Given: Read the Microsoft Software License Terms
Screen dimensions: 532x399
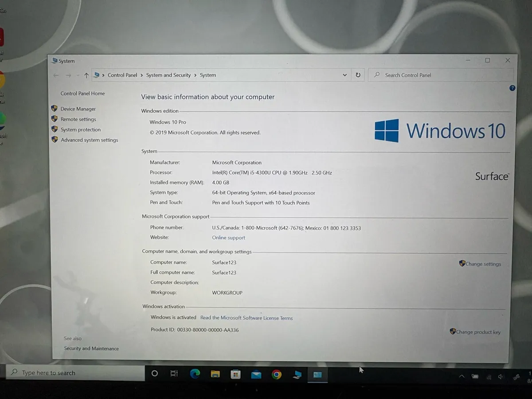Looking at the screenshot, I should [246, 318].
